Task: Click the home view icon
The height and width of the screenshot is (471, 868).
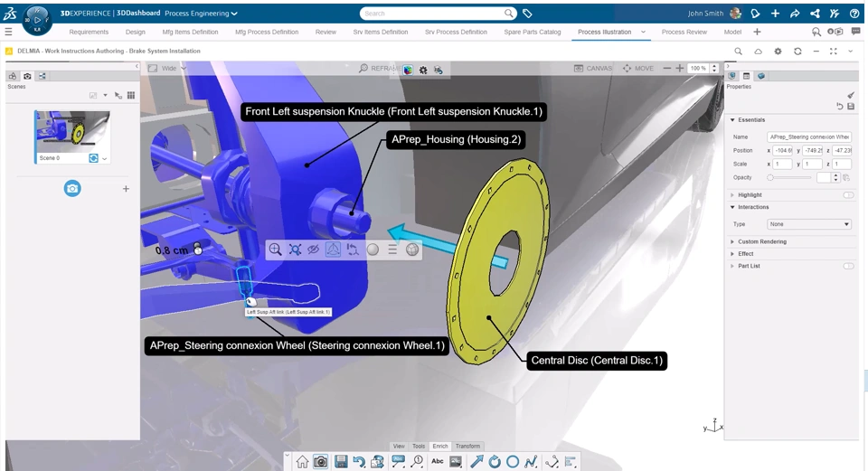Action: [x=302, y=462]
